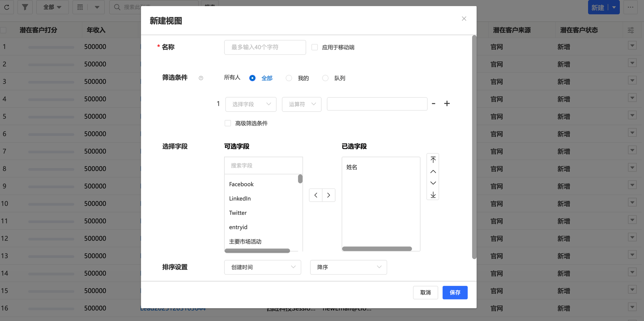Select the 我的 owner radio button

coord(289,78)
